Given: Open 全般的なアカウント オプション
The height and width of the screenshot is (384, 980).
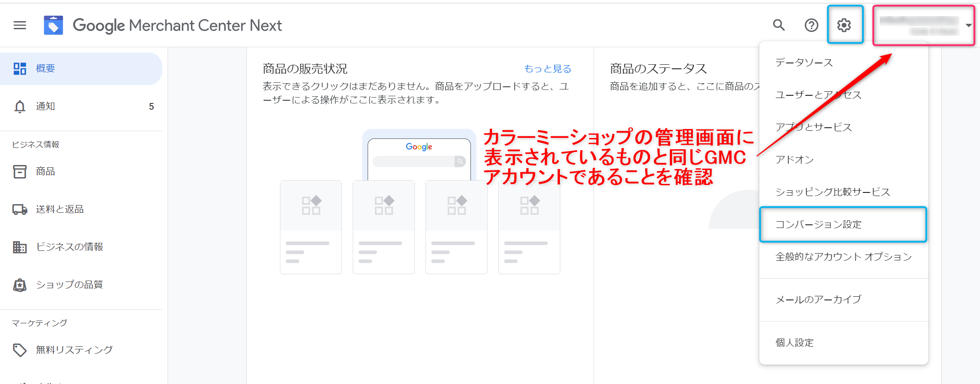Looking at the screenshot, I should [843, 257].
